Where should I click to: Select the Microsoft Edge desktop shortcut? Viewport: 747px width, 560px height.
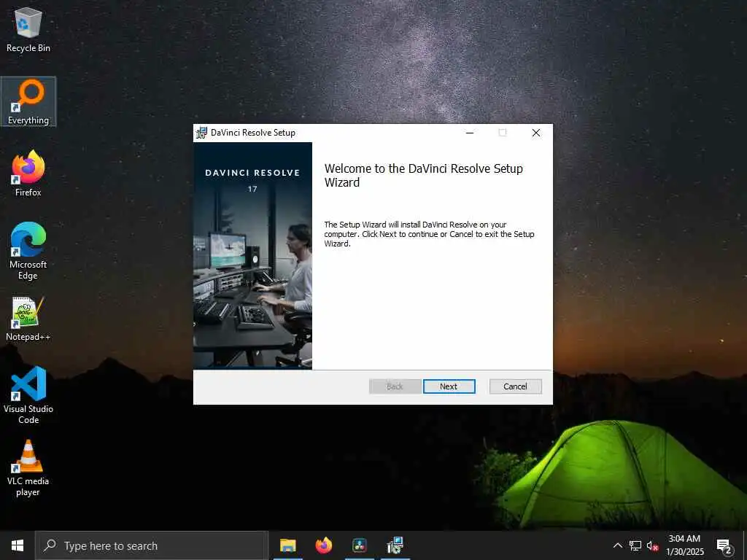coord(28,251)
